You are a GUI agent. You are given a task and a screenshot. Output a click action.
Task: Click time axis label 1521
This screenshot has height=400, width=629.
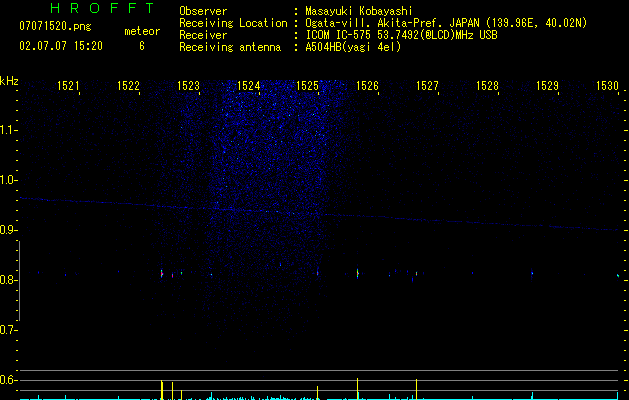68,86
